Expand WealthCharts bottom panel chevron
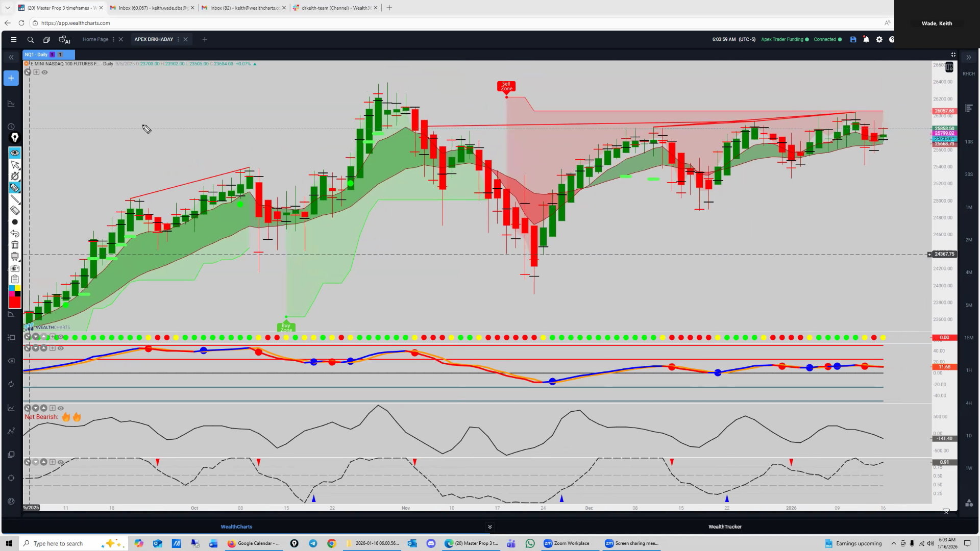Viewport: 980px width, 551px height. coord(489,527)
